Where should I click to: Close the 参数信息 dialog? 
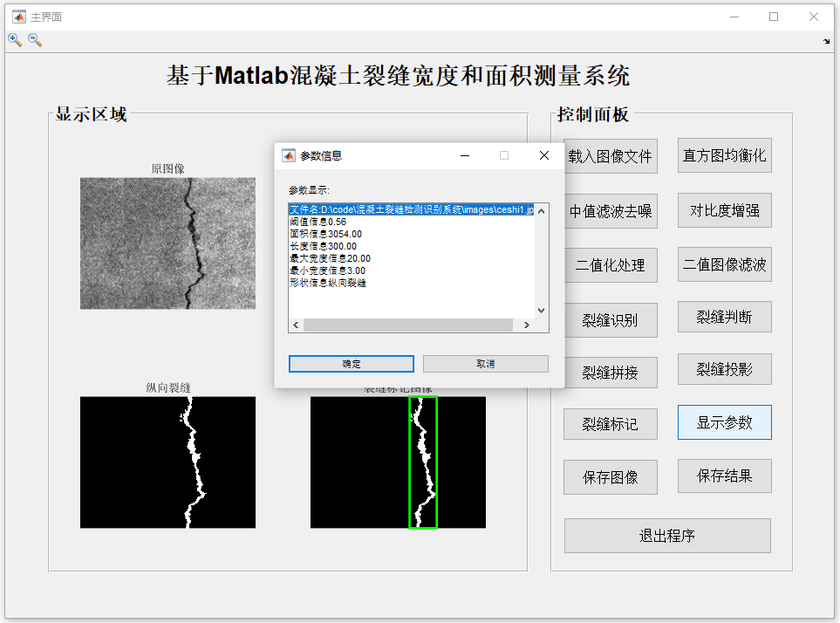point(543,155)
